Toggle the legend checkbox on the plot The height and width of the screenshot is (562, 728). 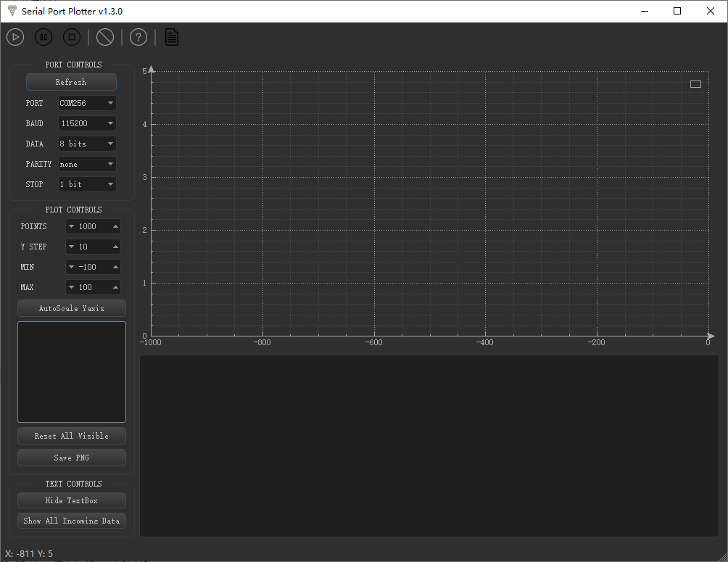click(x=695, y=84)
